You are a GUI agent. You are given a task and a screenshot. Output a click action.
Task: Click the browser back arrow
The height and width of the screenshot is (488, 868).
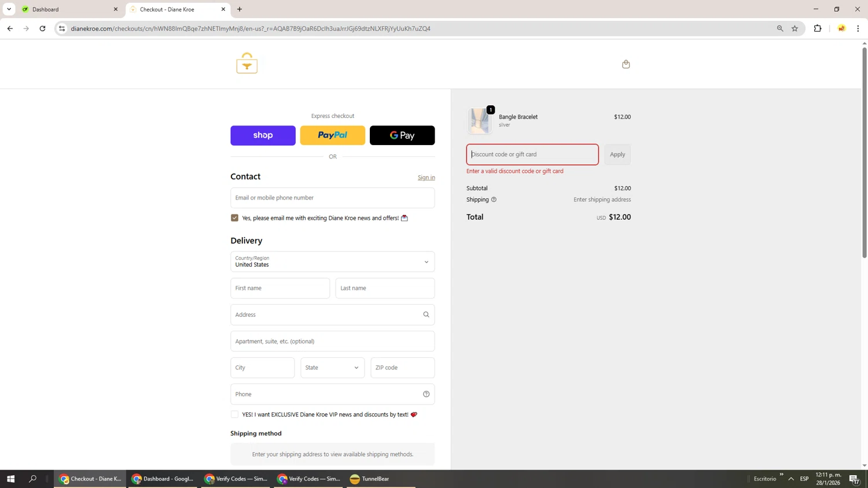click(10, 28)
